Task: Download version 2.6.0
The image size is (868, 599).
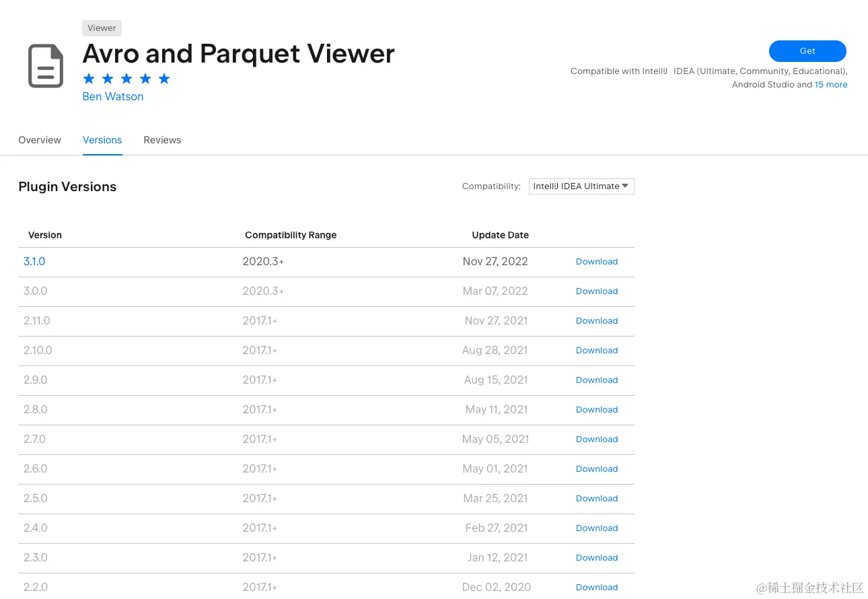Action: click(597, 469)
